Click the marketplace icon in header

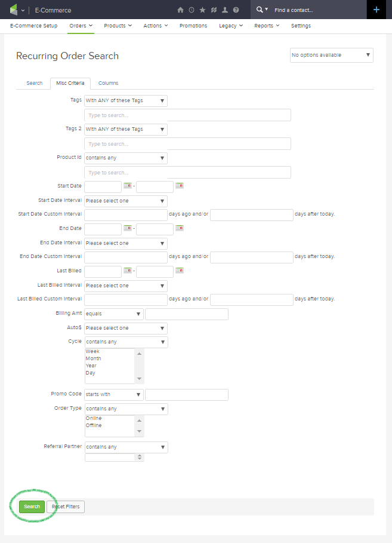pos(214,10)
